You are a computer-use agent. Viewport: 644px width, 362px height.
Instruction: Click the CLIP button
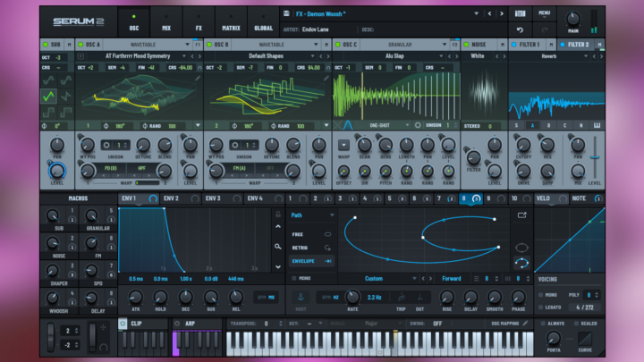tap(143, 324)
